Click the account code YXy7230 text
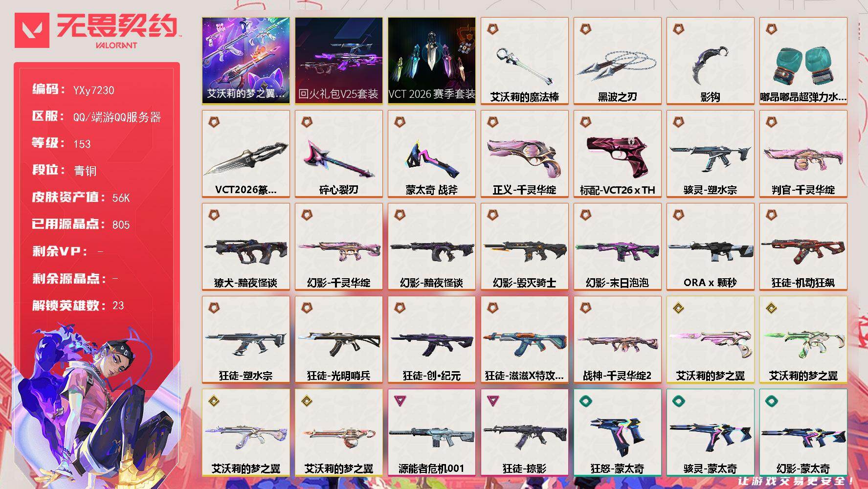This screenshot has height=489, width=868. pos(93,90)
